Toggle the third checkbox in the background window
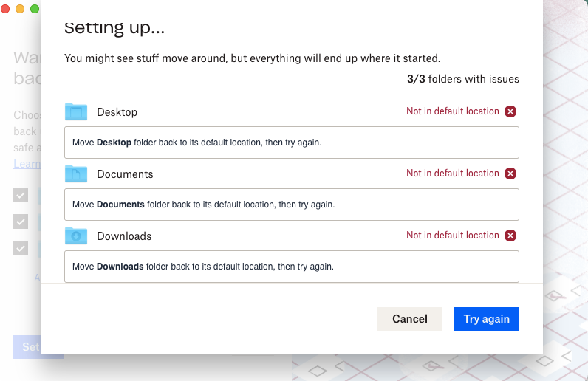The width and height of the screenshot is (588, 381). 21,248
